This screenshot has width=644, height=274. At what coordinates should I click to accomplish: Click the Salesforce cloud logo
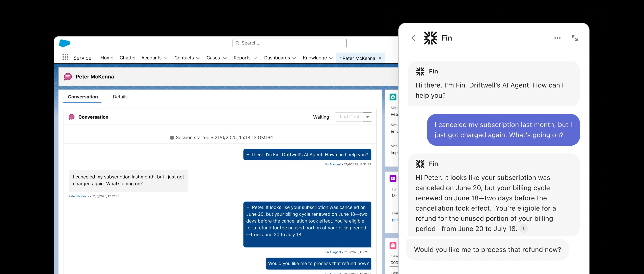click(64, 43)
